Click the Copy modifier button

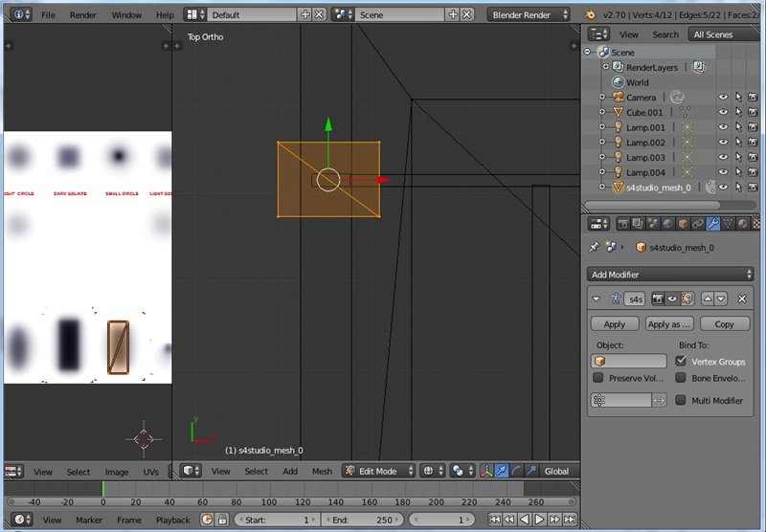[x=724, y=324]
